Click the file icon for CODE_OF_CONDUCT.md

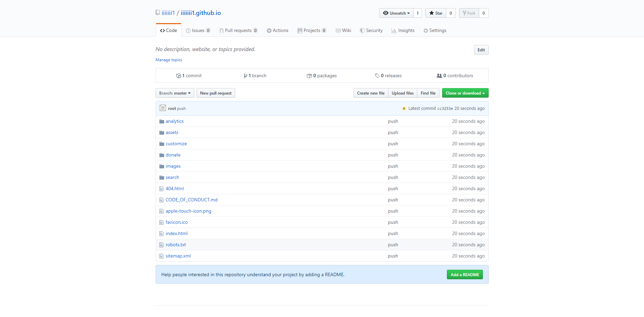(x=161, y=200)
